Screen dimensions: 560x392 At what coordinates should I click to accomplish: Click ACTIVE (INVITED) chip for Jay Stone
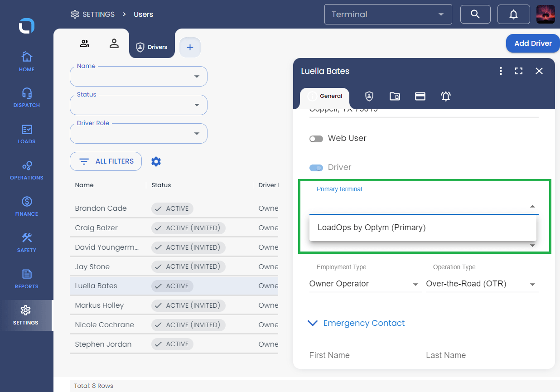tap(188, 266)
